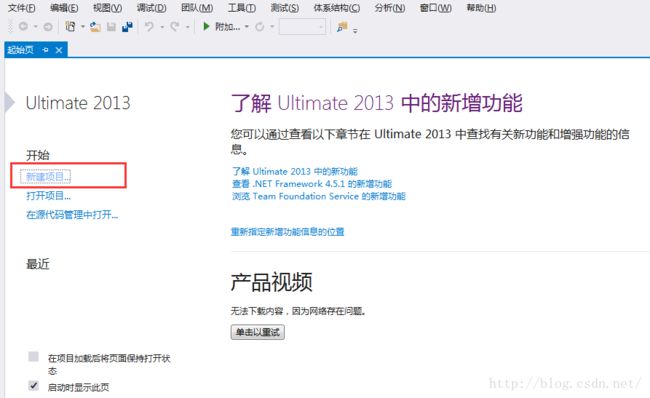This screenshot has width=650, height=398.
Task: Click the Navigate Forward toolbar icon
Action: [x=48, y=27]
